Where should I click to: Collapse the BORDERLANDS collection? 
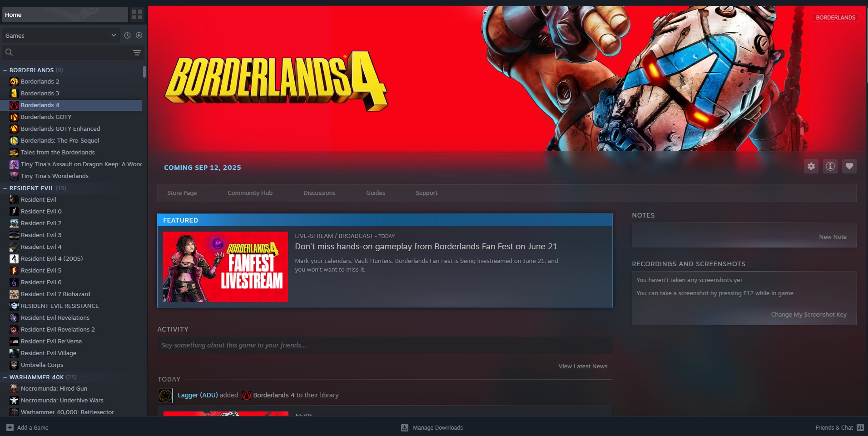pos(5,70)
